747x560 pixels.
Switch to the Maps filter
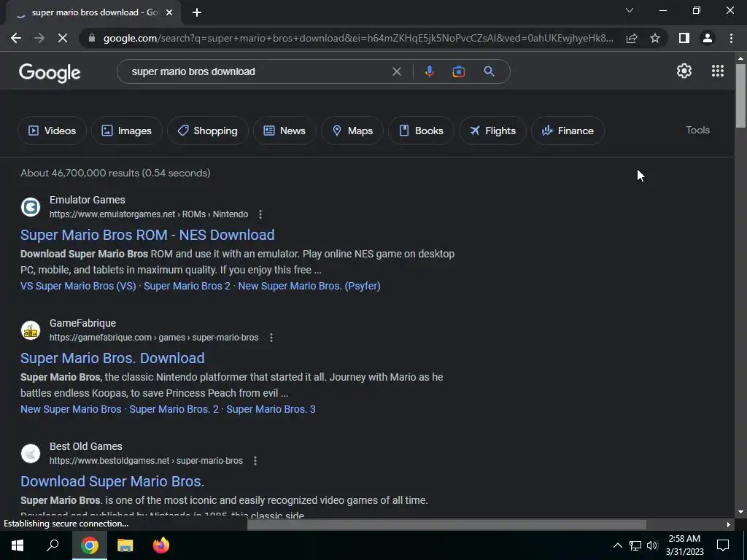point(352,131)
